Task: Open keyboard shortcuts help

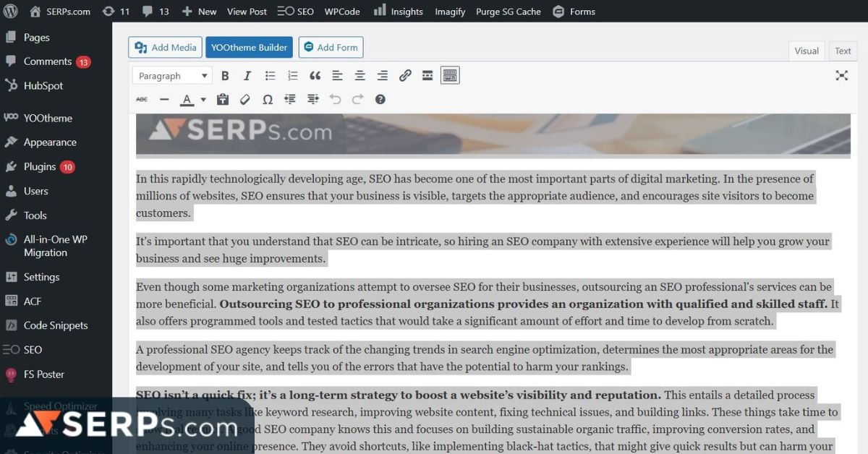Action: point(380,99)
